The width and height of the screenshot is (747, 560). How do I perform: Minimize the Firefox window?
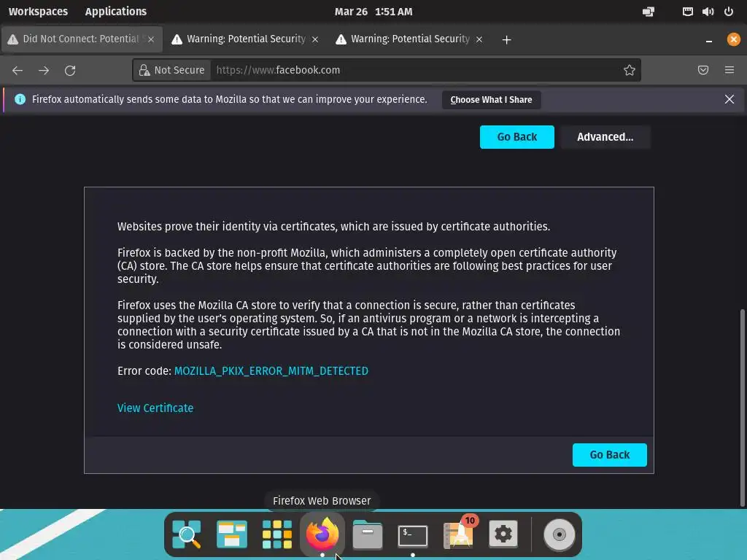pyautogui.click(x=709, y=40)
